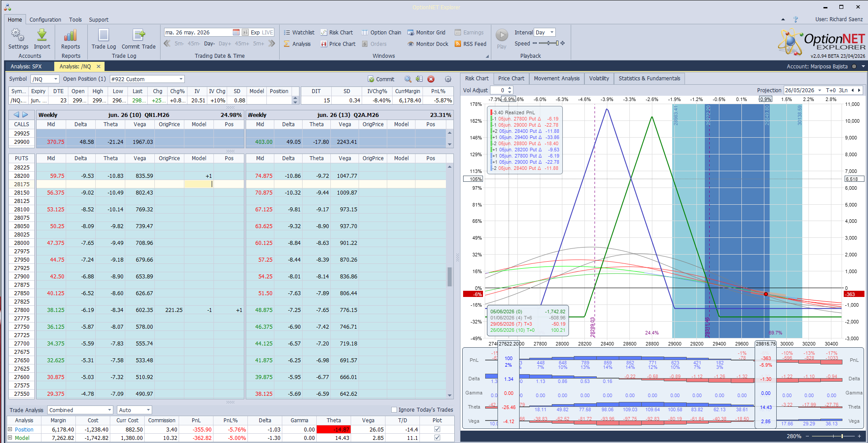This screenshot has height=443, width=868.
Task: Step time back with the double-left chevron
Action: (x=167, y=43)
